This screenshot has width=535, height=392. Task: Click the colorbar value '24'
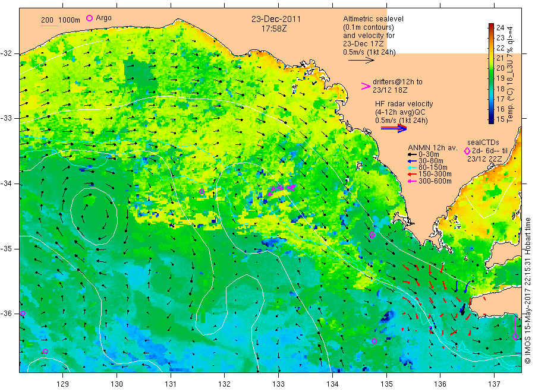[500, 27]
